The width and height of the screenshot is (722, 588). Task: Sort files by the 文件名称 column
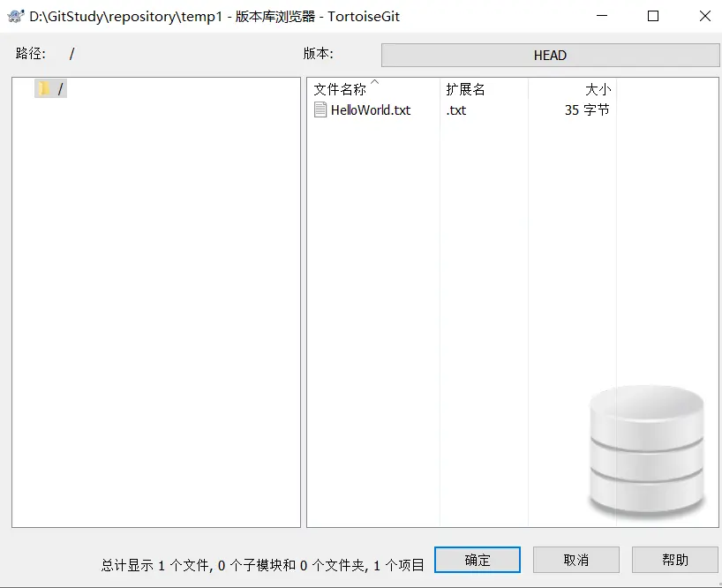(x=339, y=88)
